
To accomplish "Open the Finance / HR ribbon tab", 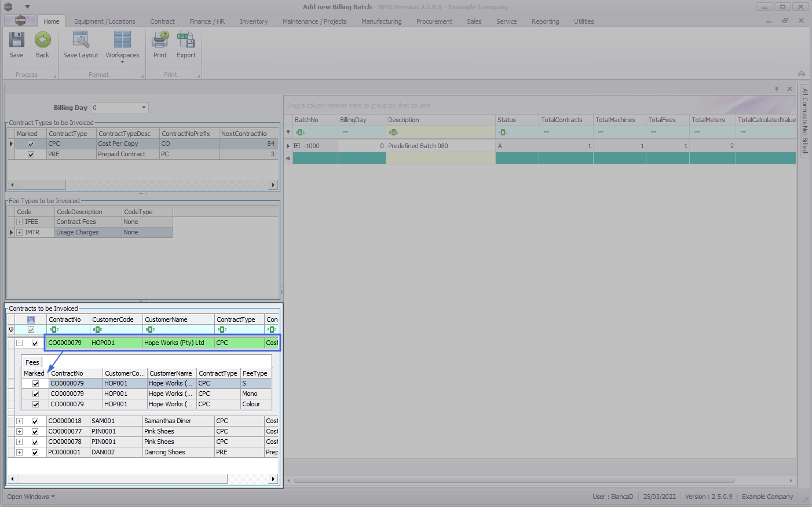I will (x=207, y=21).
